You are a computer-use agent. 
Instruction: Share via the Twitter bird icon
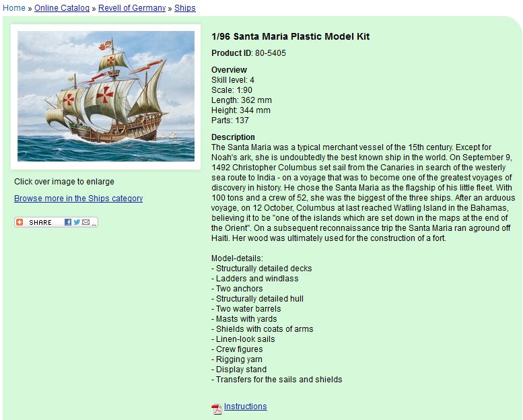77,222
